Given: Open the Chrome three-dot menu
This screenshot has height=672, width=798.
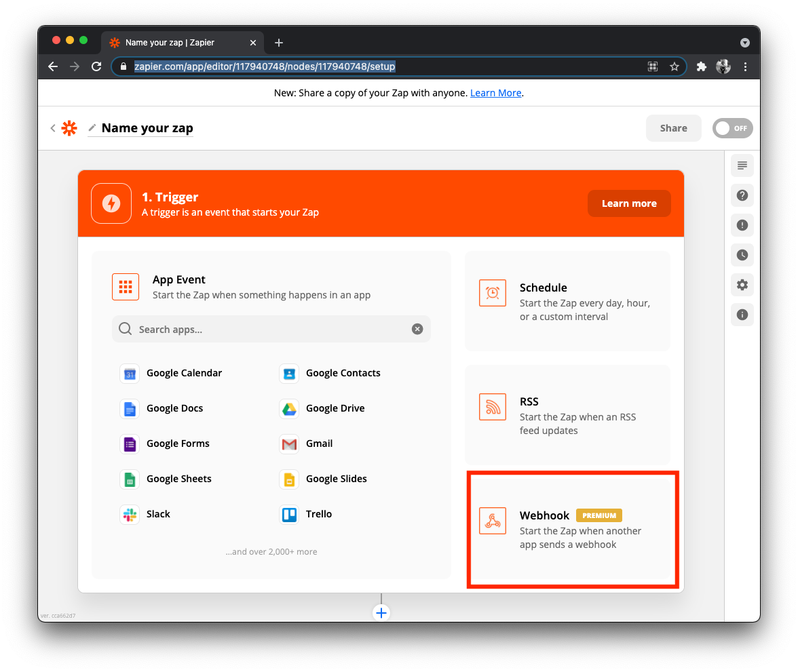Looking at the screenshot, I should point(745,66).
